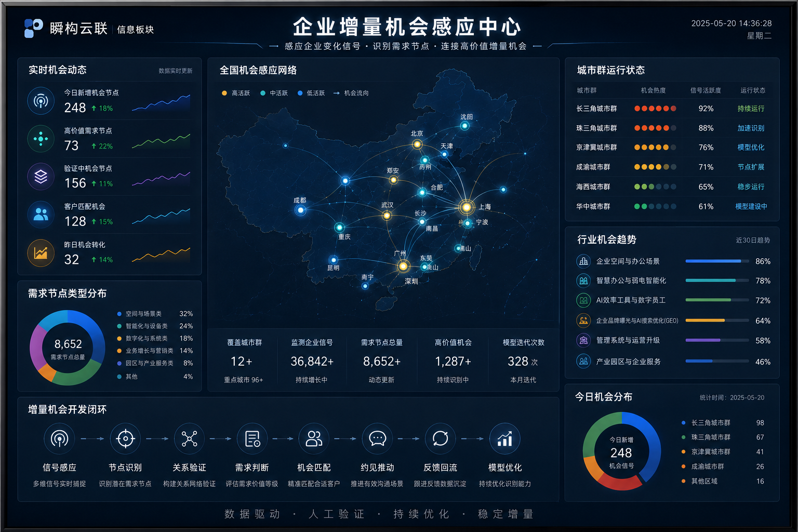The image size is (798, 532).
Task: Click the 反馈回流 refresh icon
Action: (x=440, y=439)
